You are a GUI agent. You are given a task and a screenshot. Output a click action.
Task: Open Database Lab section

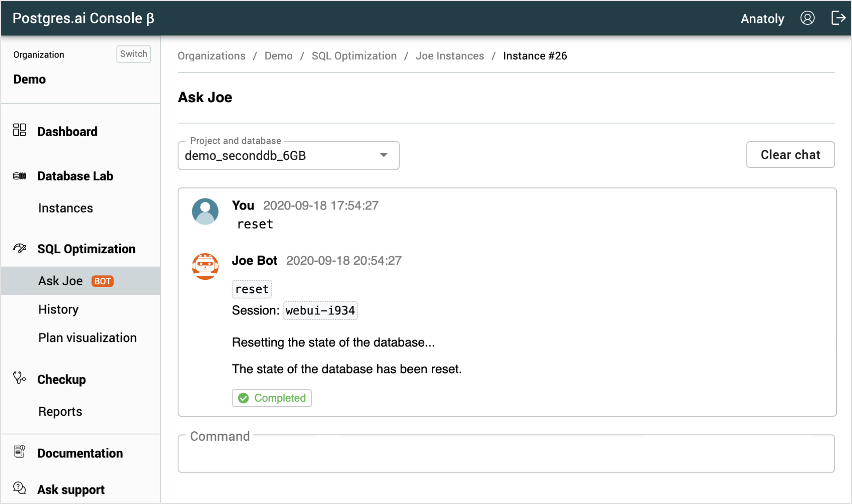(x=75, y=176)
